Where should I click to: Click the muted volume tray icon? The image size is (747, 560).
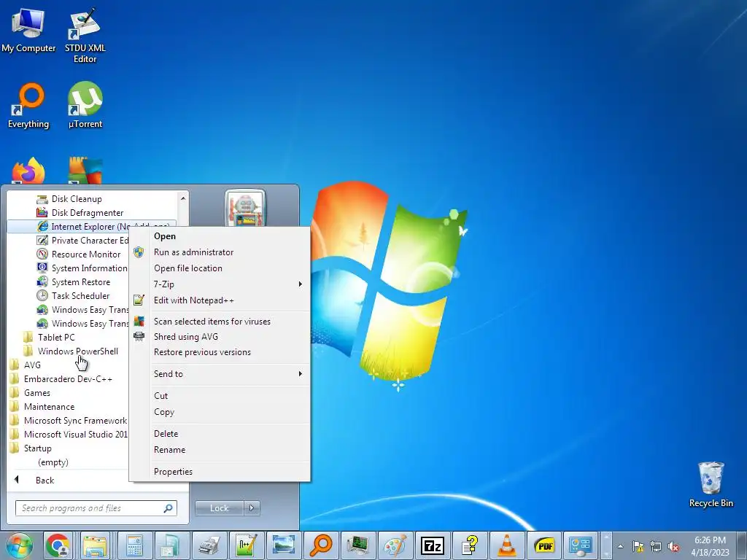(673, 547)
